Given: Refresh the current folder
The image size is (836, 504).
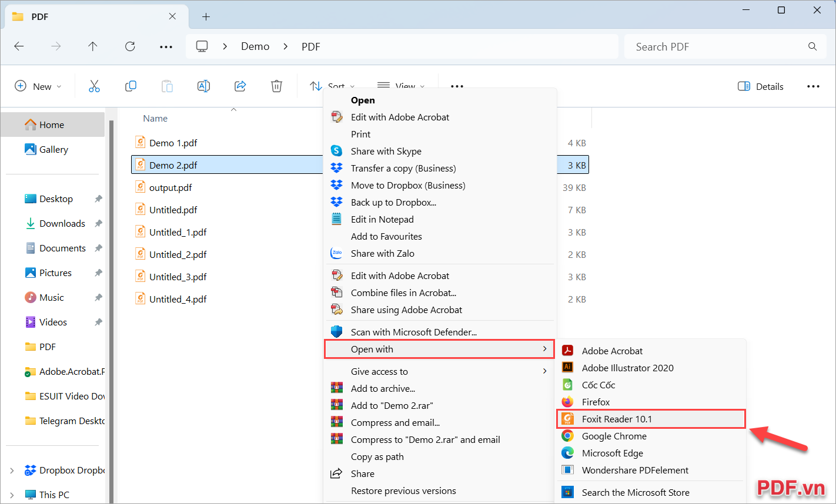Looking at the screenshot, I should [130, 46].
